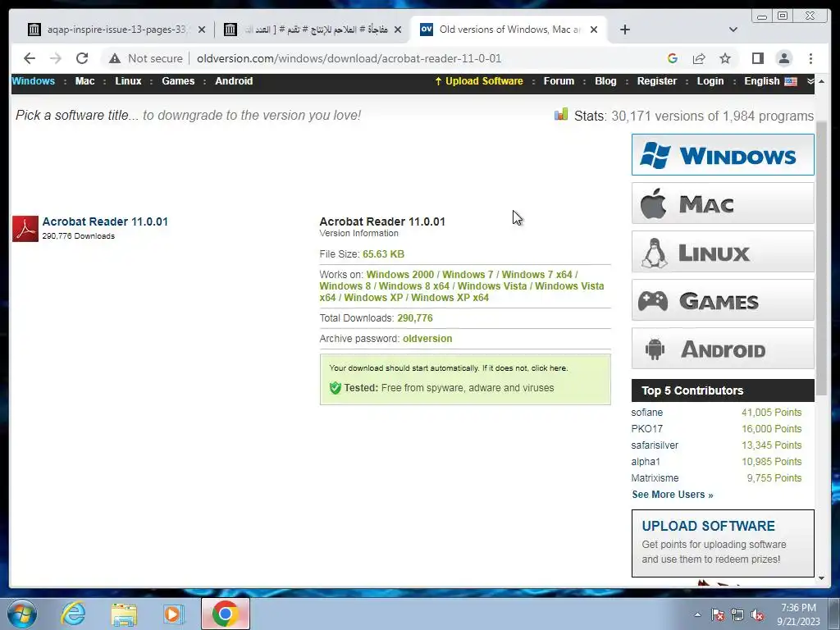This screenshot has height=630, width=840.
Task: Close the Old versions tab
Action: tap(594, 30)
